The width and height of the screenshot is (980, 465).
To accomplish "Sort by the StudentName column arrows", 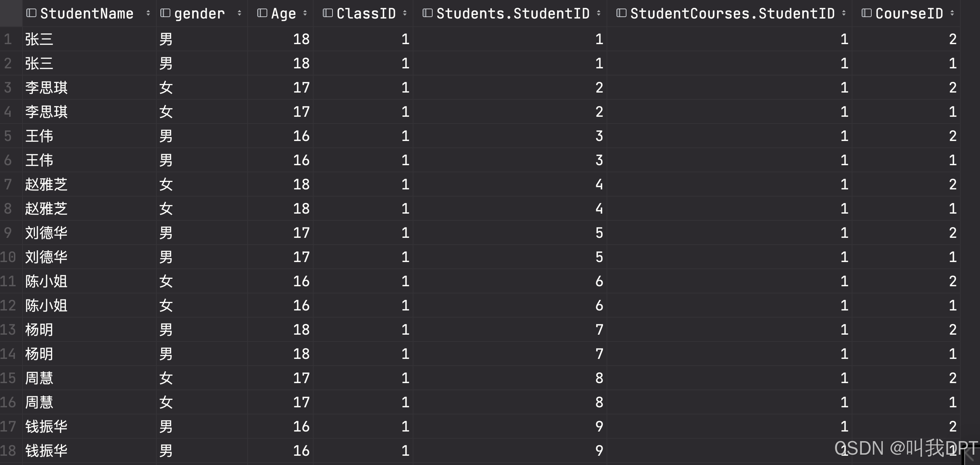I will pos(148,13).
